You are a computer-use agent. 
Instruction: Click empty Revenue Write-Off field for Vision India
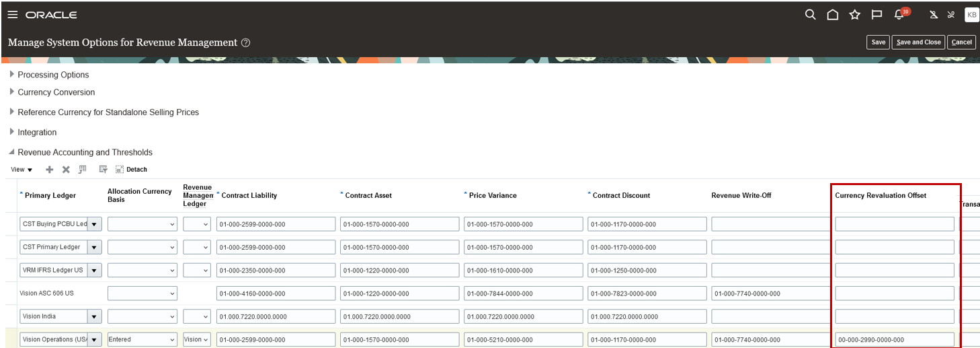pos(771,316)
